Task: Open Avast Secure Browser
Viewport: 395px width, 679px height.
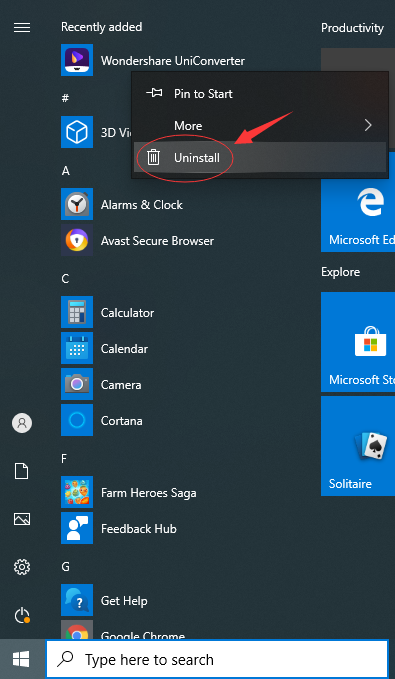Action: click(77, 240)
